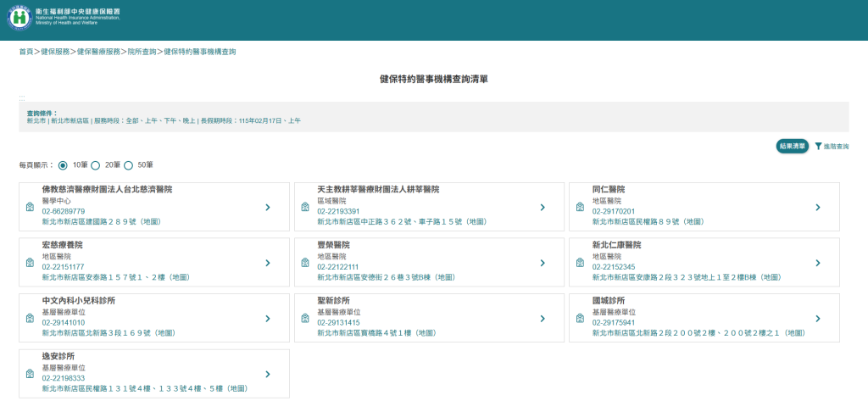
Task: Open chevron arrow on 新北仁康醫院 card
Action: pyautogui.click(x=818, y=263)
